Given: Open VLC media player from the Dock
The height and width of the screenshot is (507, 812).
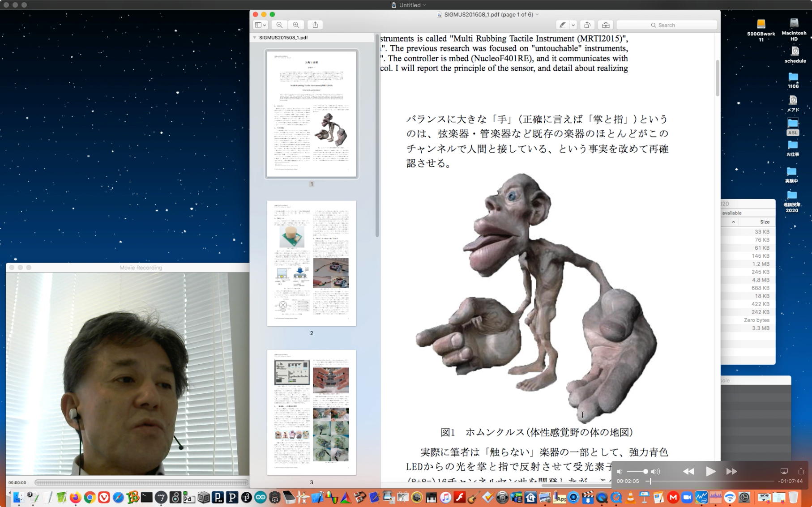Looking at the screenshot, I should coord(630,497).
